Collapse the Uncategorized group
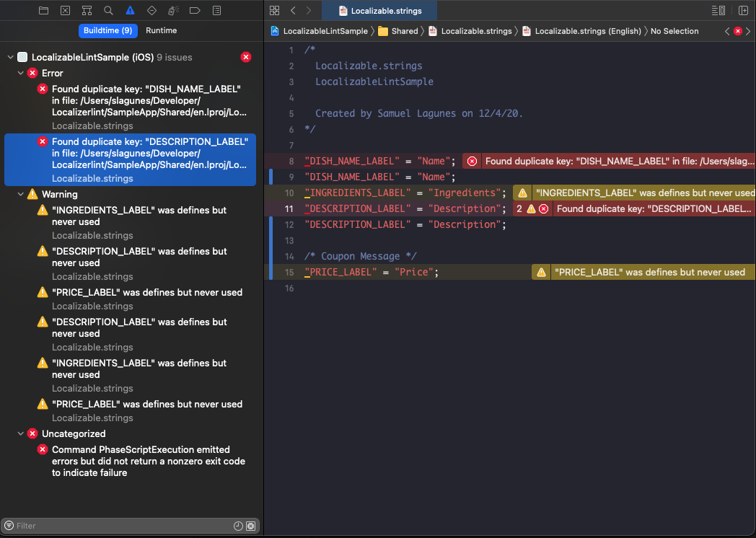 [21, 433]
